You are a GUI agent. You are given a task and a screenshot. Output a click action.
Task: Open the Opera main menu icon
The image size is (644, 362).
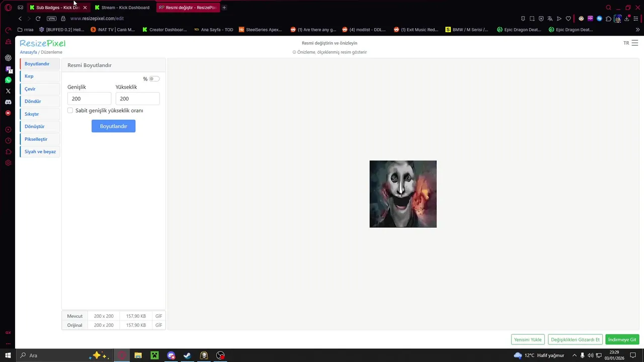[8, 8]
